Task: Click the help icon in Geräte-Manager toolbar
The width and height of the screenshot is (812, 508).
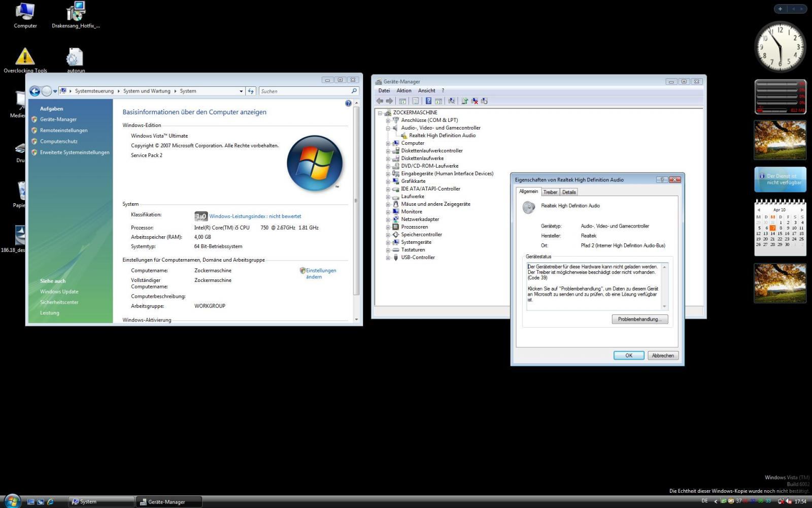Action: [x=428, y=101]
